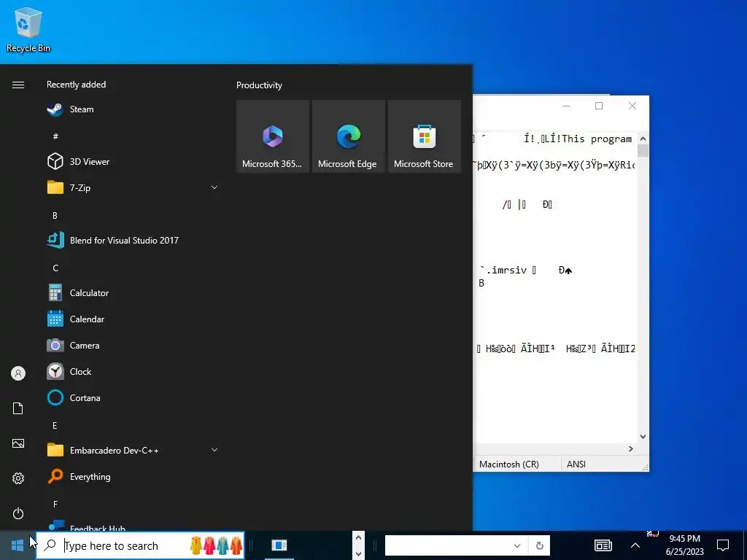Click the taskbar toolbar down arrow
The image size is (747, 560).
click(x=358, y=553)
